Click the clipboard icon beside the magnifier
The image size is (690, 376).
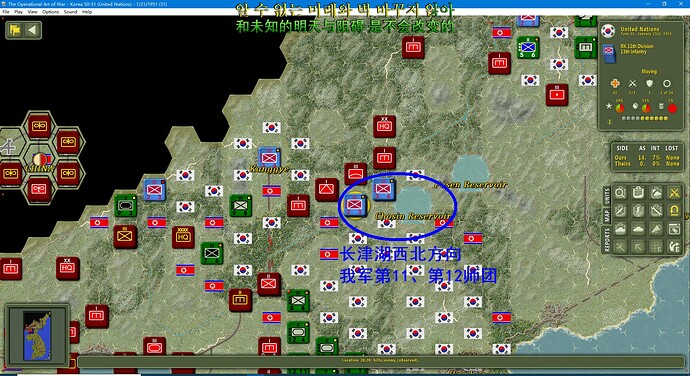coord(638,193)
